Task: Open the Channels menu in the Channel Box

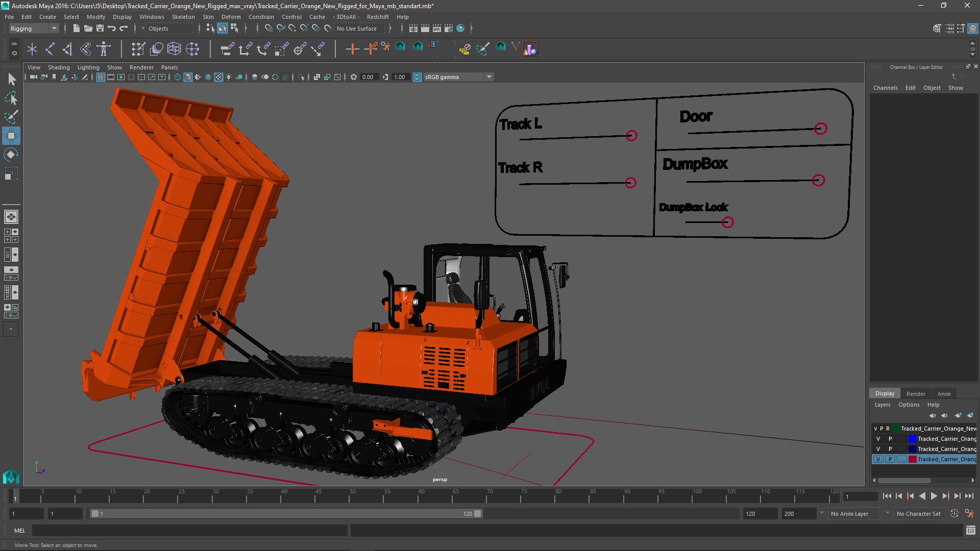Action: (x=885, y=88)
